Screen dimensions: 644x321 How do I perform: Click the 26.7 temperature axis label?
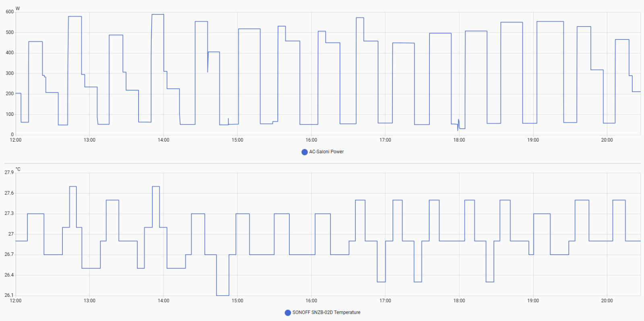[9, 254]
